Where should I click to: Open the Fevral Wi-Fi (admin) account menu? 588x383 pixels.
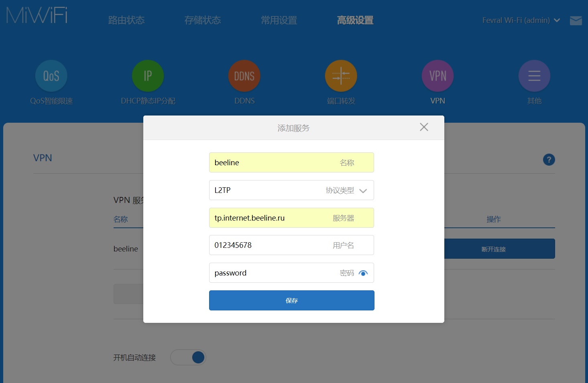click(521, 20)
